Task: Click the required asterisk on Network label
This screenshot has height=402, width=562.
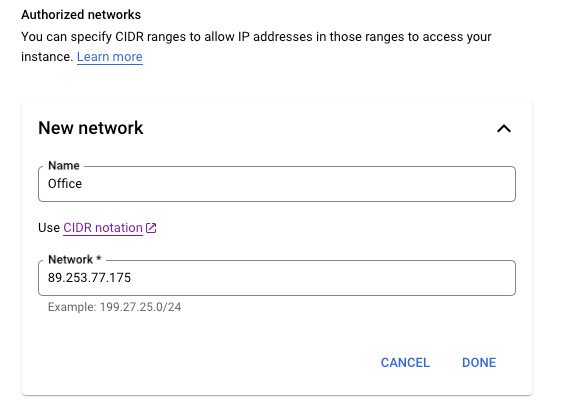Action: tap(99, 258)
